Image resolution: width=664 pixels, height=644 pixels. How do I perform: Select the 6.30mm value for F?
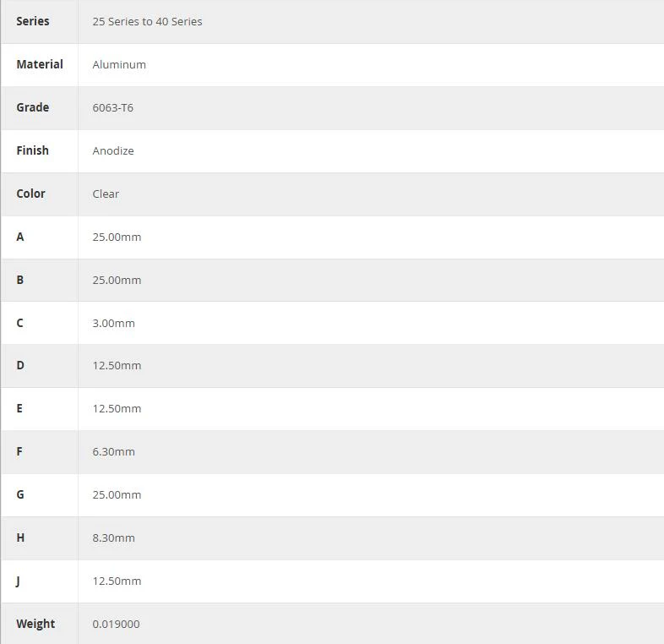point(113,451)
